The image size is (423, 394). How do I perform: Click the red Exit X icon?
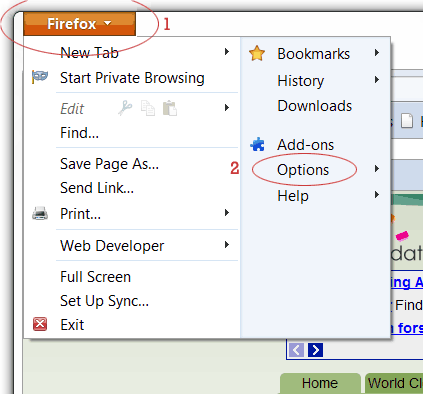tap(40, 324)
